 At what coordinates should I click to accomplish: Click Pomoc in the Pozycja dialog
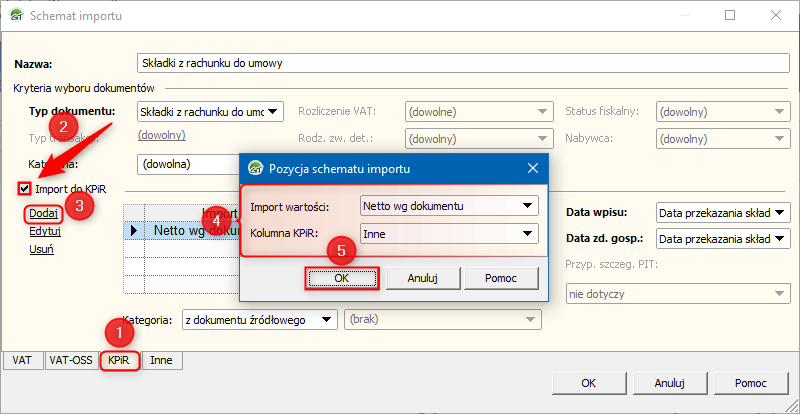pos(500,277)
